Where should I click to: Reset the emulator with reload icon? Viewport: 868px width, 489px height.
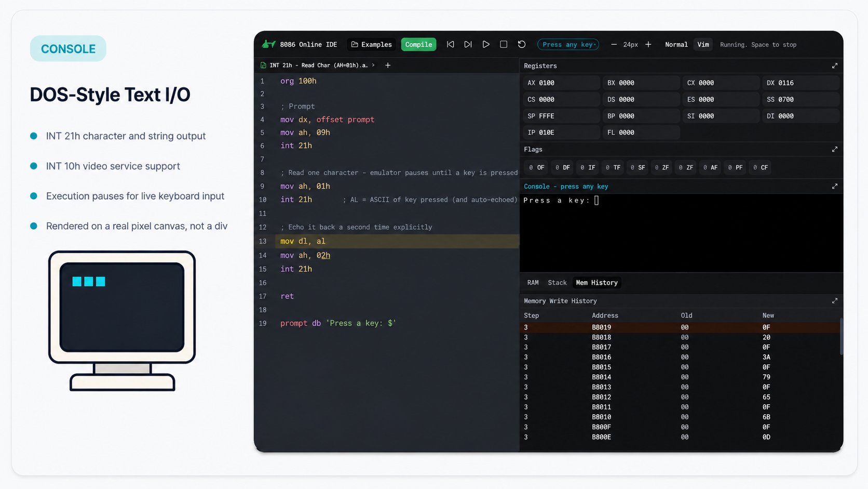(x=522, y=45)
